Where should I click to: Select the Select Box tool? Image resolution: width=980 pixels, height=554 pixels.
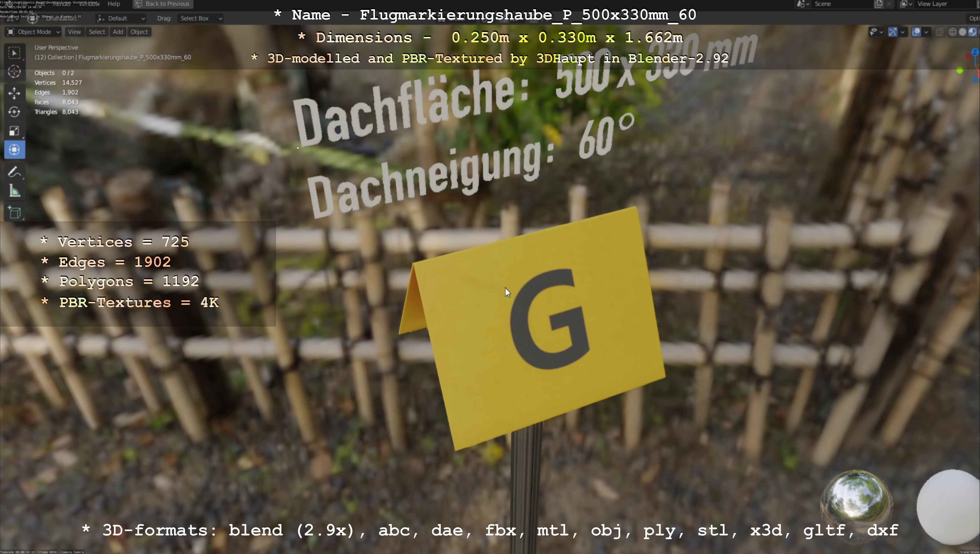tap(14, 53)
